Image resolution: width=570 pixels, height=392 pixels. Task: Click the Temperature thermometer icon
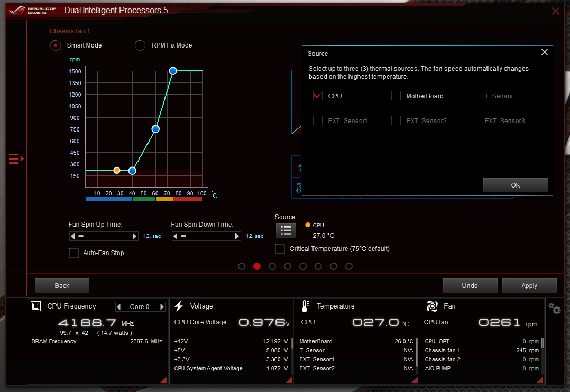click(x=305, y=306)
